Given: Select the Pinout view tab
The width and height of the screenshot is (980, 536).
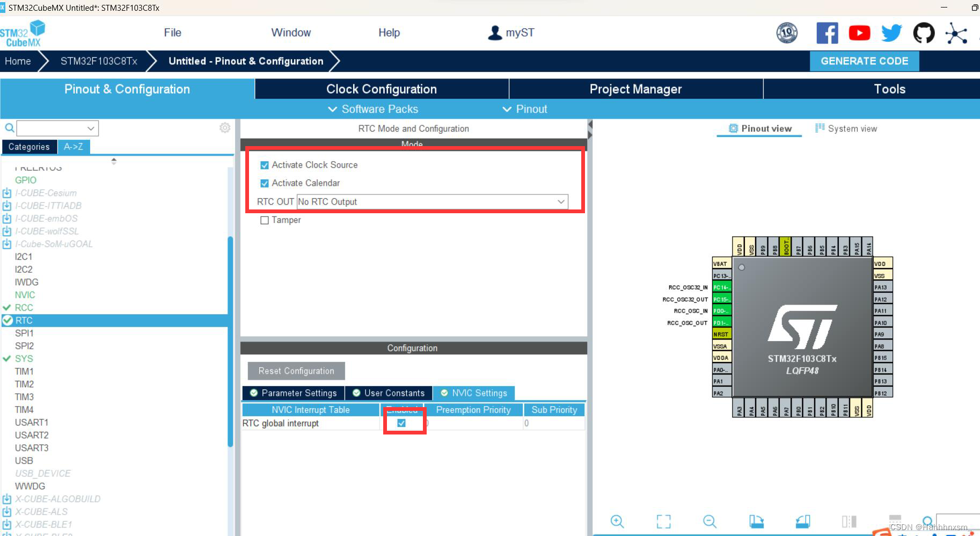Looking at the screenshot, I should tap(760, 128).
